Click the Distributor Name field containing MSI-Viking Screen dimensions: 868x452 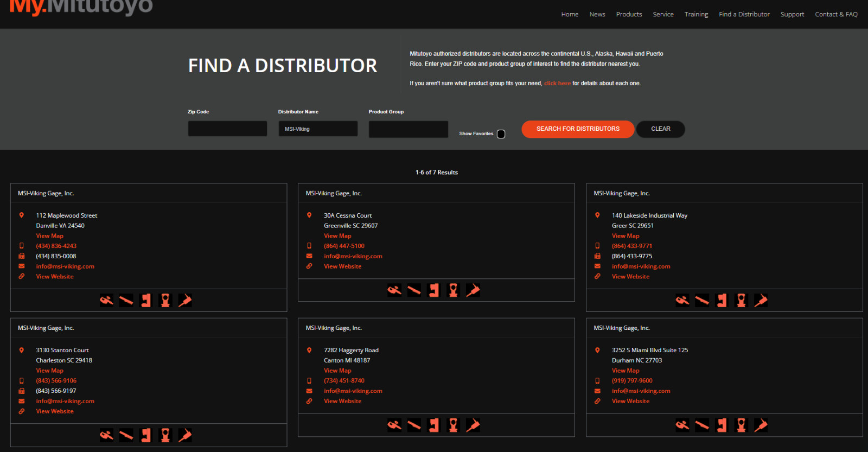318,129
